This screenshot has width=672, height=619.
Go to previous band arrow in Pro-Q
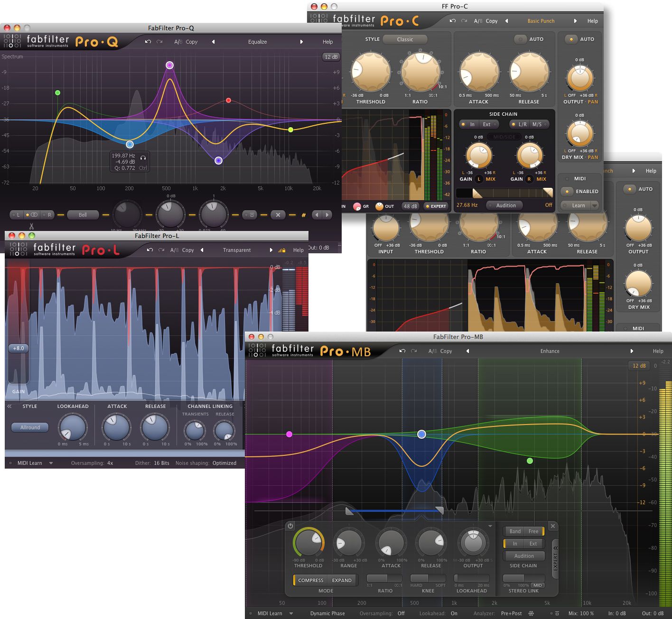coord(317,215)
